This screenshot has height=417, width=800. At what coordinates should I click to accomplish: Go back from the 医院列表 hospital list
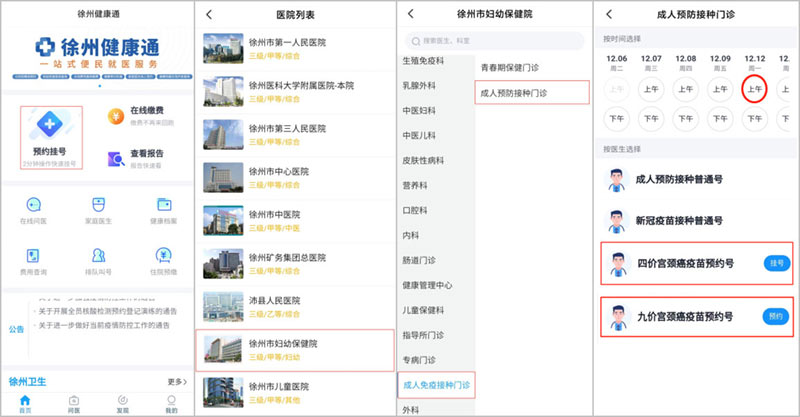pyautogui.click(x=209, y=14)
